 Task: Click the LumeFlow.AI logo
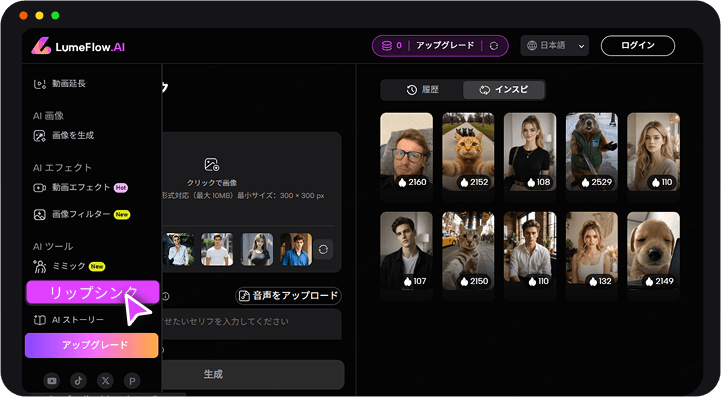click(78, 46)
